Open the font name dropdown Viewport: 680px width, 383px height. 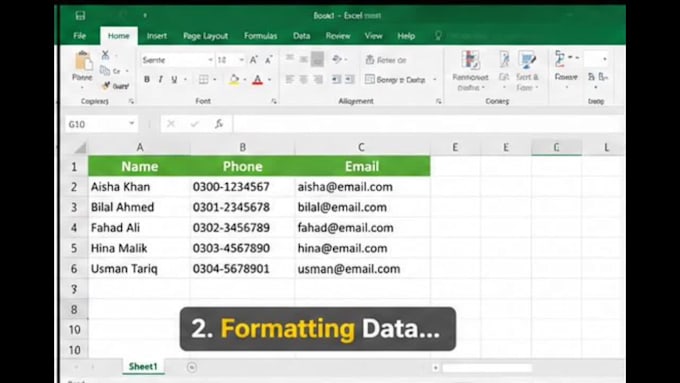[x=210, y=60]
